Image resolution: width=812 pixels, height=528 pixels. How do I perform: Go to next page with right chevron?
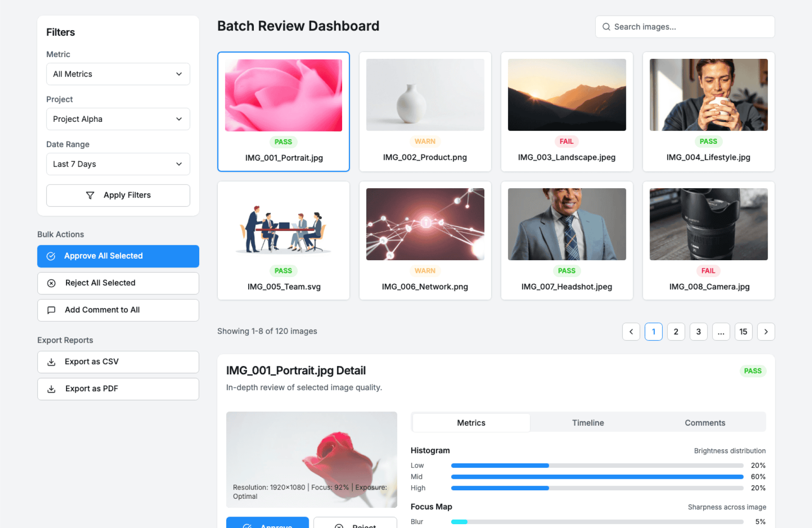[x=765, y=332]
